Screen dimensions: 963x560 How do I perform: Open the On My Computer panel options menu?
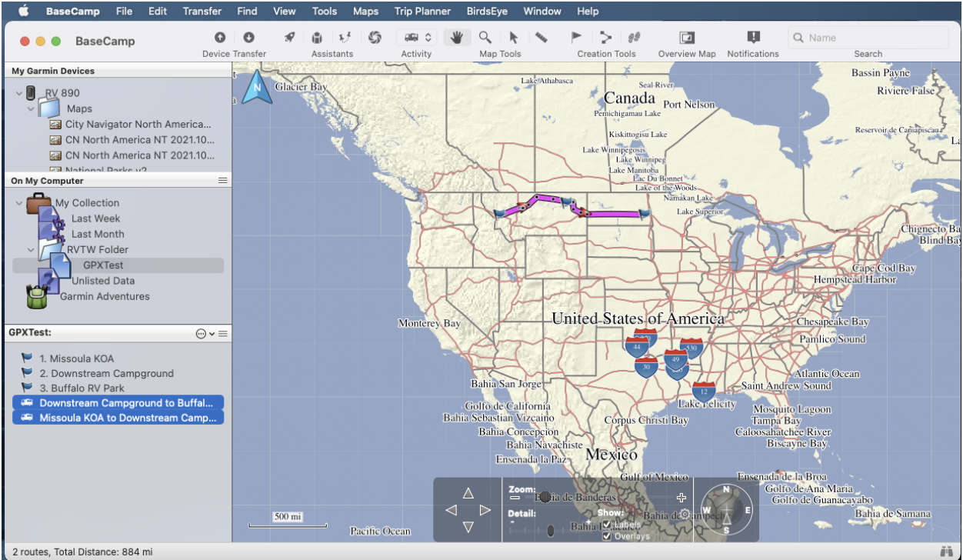click(223, 181)
